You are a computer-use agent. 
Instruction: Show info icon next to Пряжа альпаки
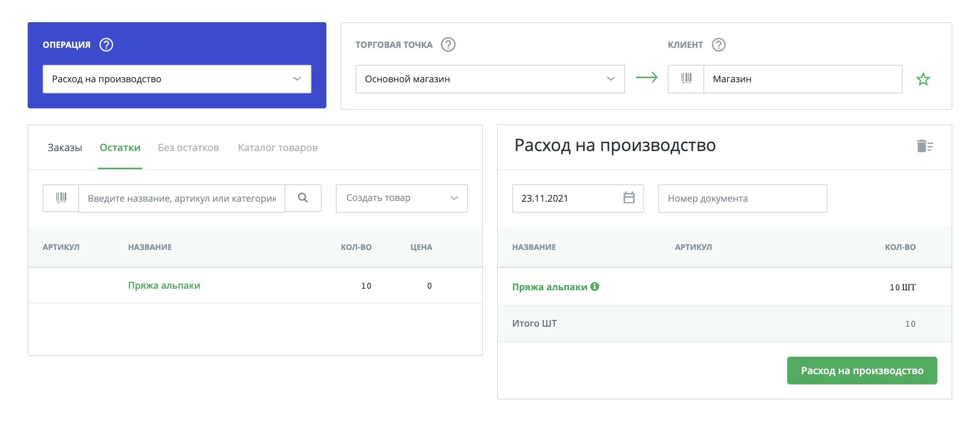(595, 286)
